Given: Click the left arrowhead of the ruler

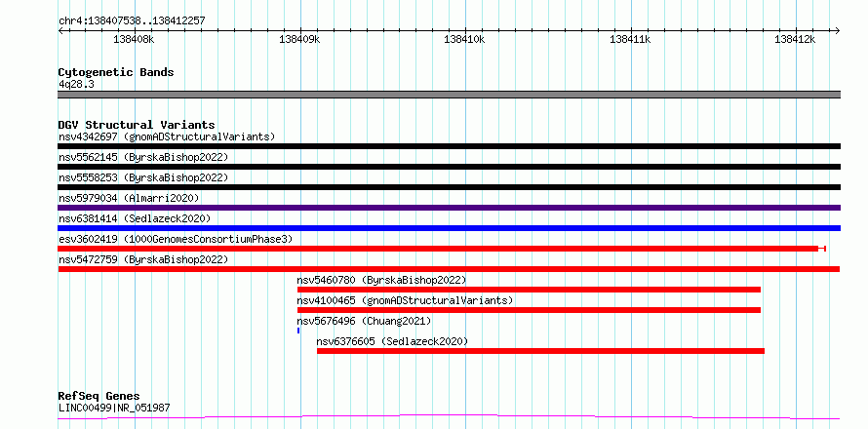Looking at the screenshot, I should (60, 30).
